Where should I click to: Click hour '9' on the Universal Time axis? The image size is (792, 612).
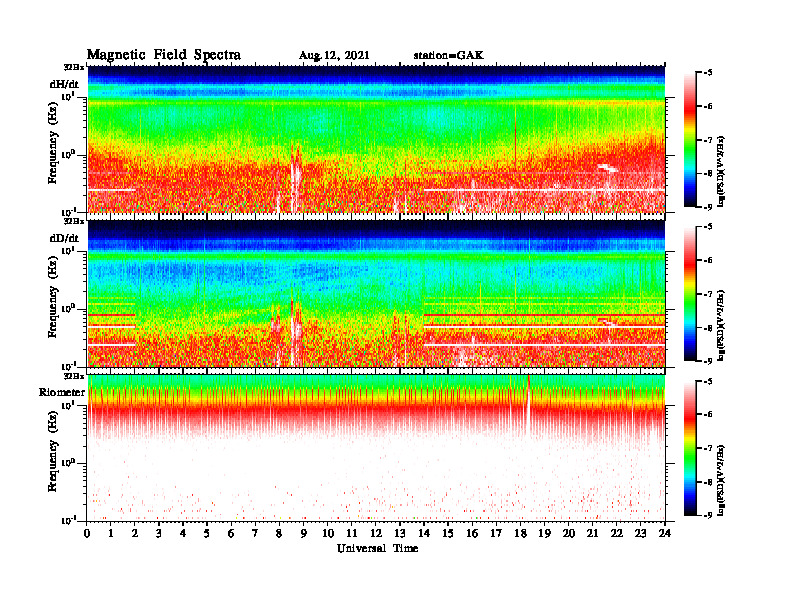click(304, 533)
